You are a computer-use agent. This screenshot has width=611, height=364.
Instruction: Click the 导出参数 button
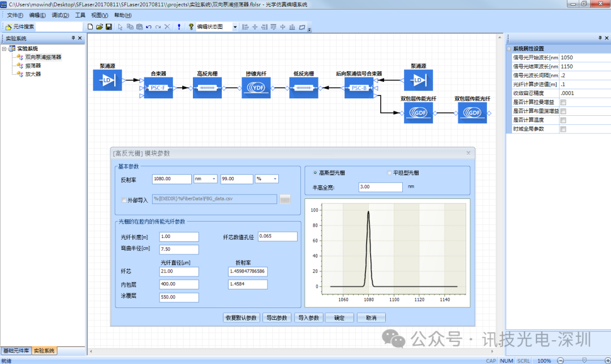coord(277,318)
